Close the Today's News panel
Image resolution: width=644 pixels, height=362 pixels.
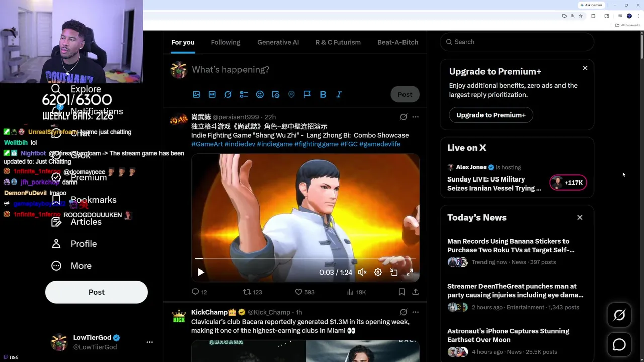coord(580,218)
